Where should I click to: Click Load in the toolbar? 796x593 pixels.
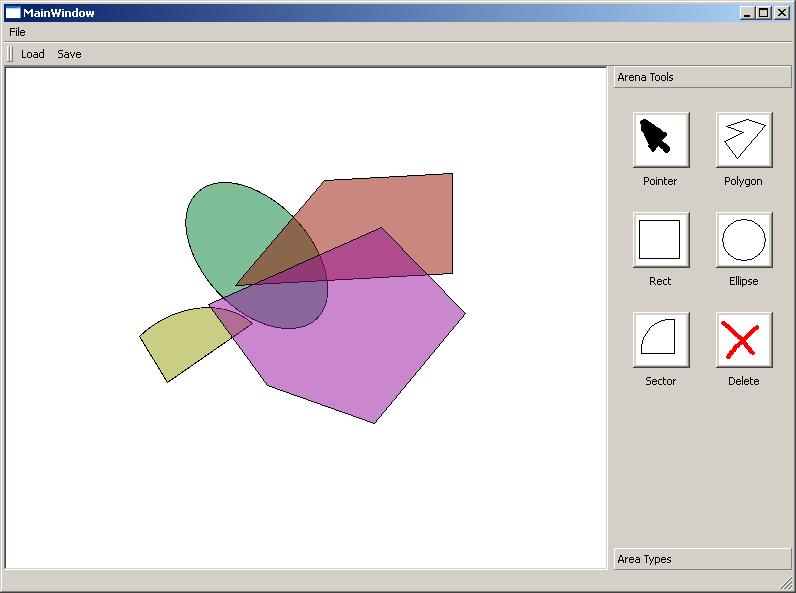pyautogui.click(x=32, y=54)
